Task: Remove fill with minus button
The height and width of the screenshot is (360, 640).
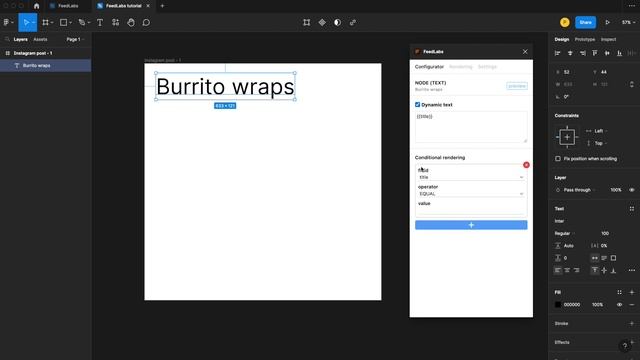Action: (x=631, y=304)
